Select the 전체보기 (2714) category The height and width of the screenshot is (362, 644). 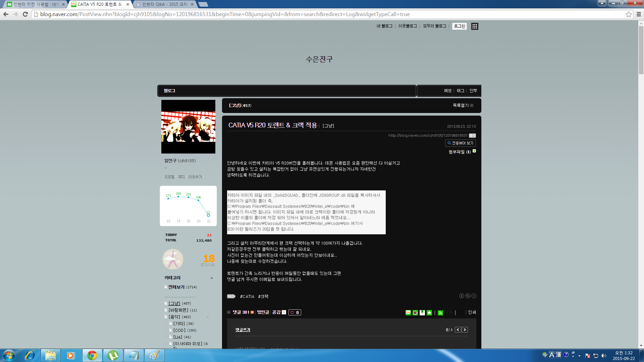point(182,287)
